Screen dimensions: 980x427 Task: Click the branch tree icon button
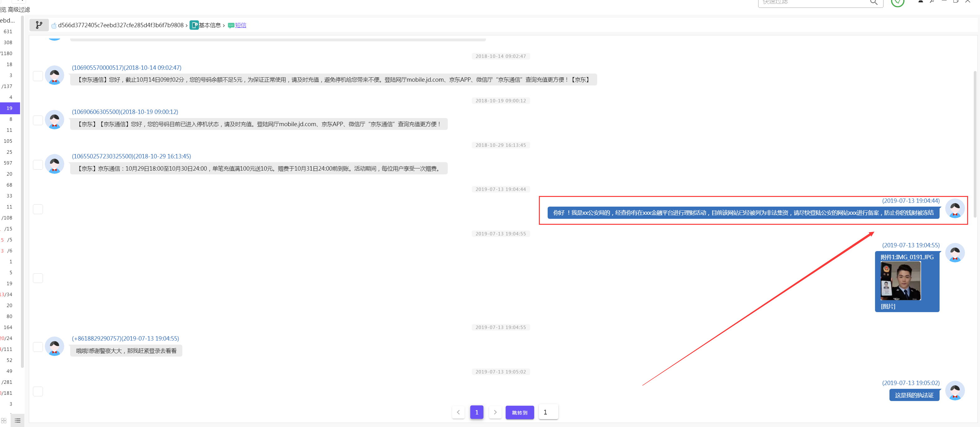pyautogui.click(x=39, y=25)
